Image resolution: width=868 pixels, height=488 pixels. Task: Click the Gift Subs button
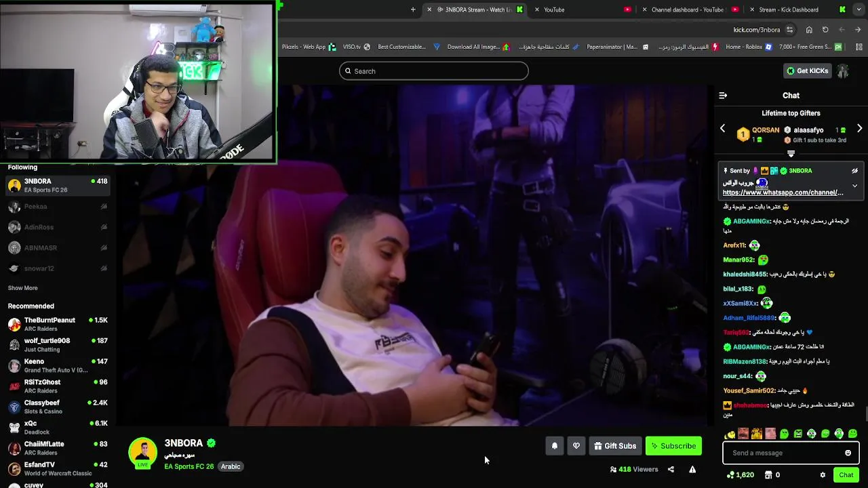(615, 446)
